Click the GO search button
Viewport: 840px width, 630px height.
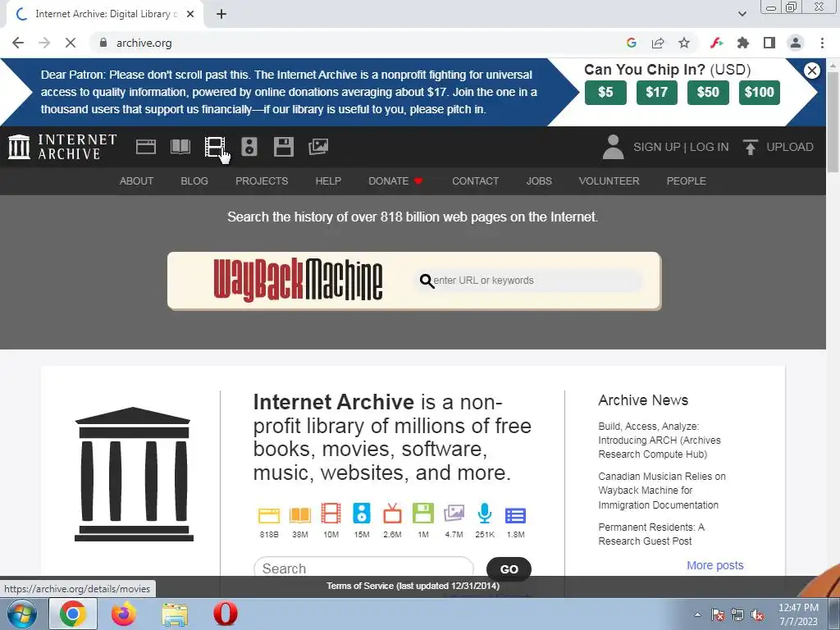(509, 569)
